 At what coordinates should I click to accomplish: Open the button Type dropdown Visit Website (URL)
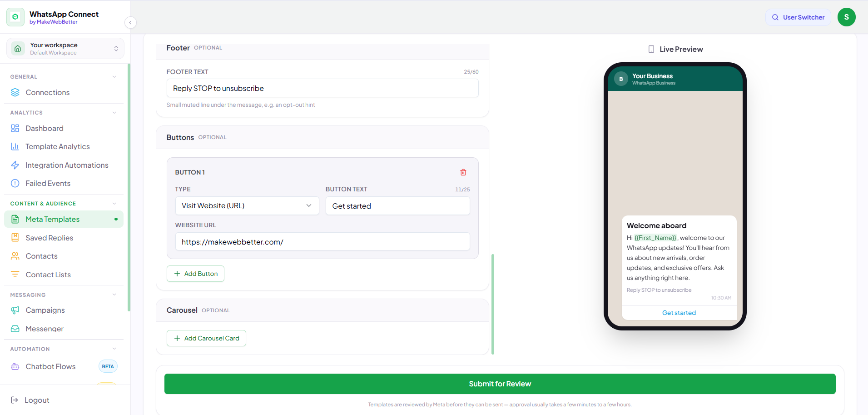click(247, 205)
